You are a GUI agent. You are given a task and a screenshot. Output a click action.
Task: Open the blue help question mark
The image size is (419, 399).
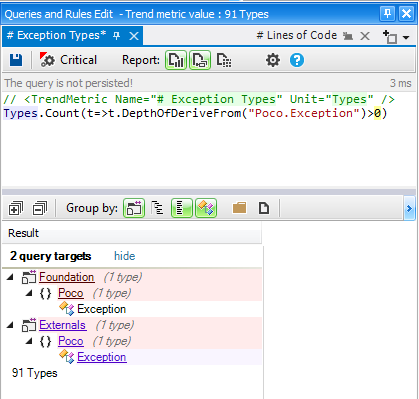point(297,60)
